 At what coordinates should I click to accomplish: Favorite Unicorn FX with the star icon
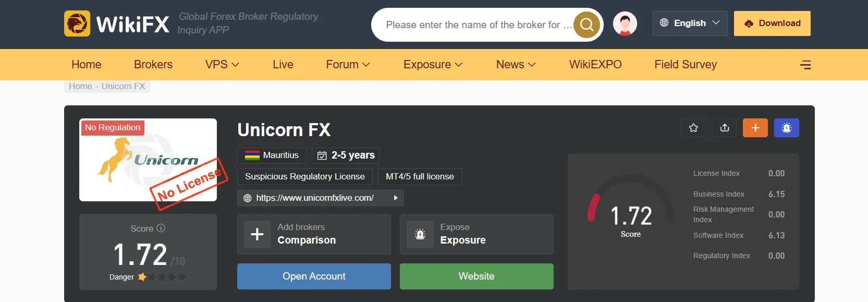(x=693, y=128)
